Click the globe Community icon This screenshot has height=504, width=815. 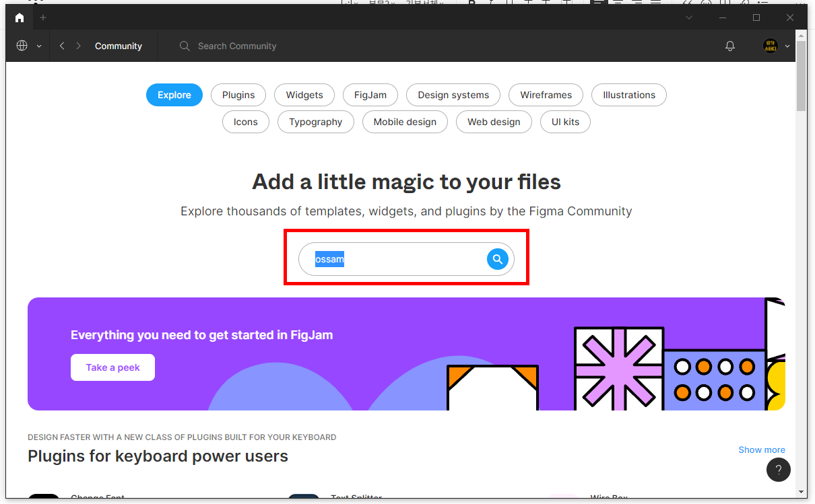click(x=22, y=46)
